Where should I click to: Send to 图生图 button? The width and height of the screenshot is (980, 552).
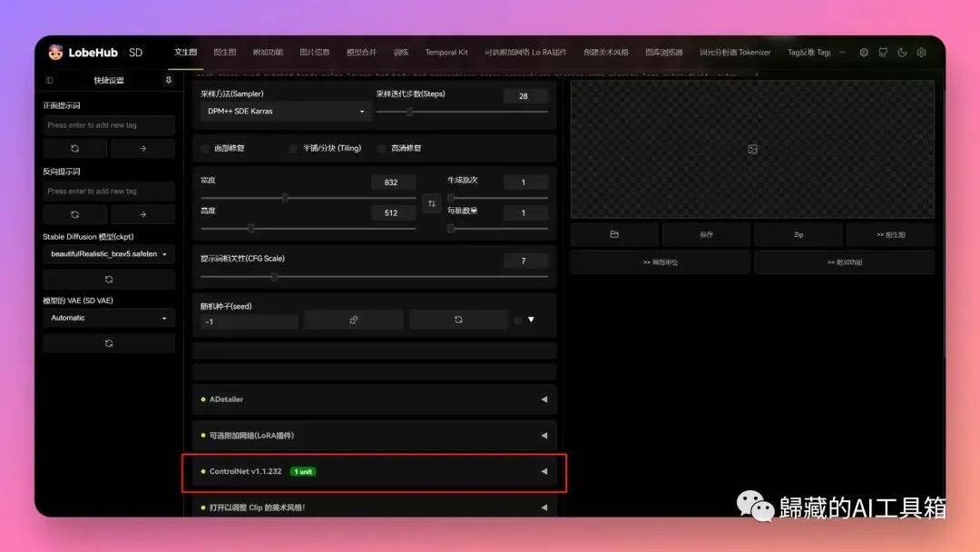891,234
